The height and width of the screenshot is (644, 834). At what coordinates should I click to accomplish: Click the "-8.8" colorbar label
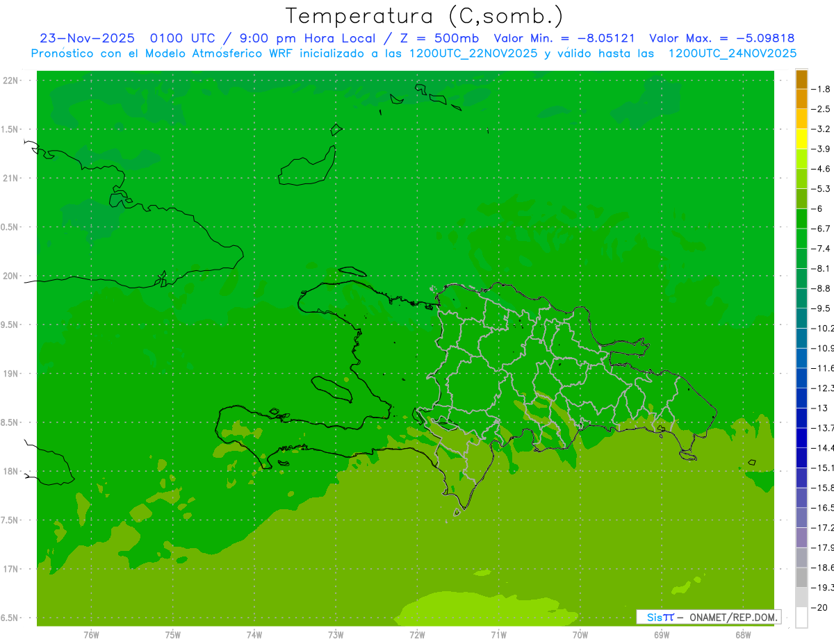coord(821,288)
